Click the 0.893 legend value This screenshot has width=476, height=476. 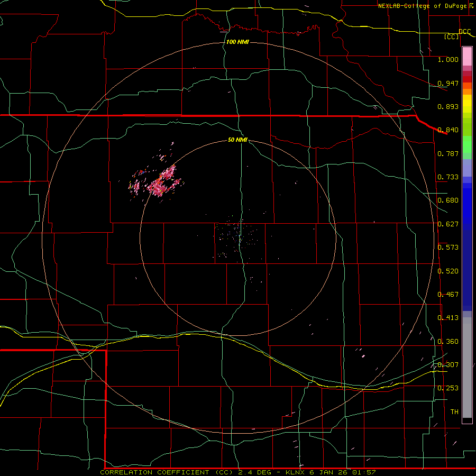[x=448, y=106]
